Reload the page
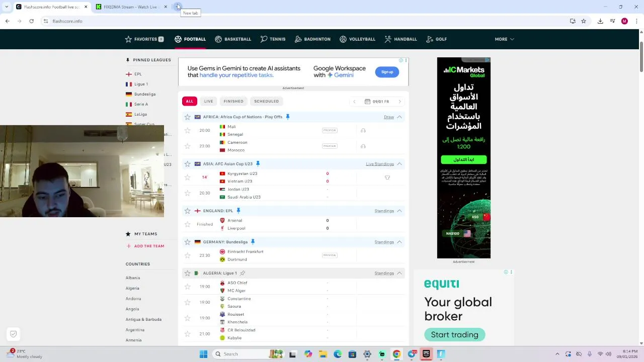 (x=31, y=21)
